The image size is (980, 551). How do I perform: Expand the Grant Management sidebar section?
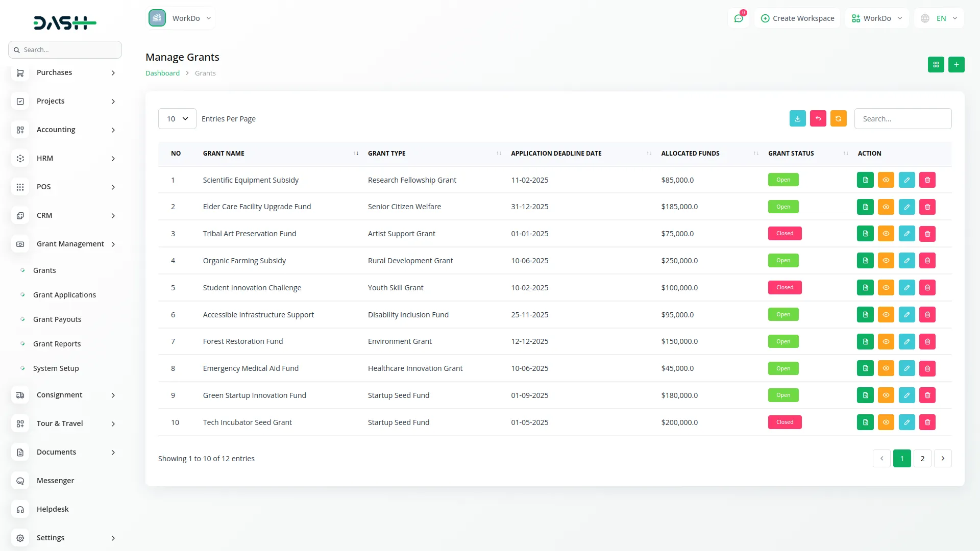pyautogui.click(x=69, y=244)
